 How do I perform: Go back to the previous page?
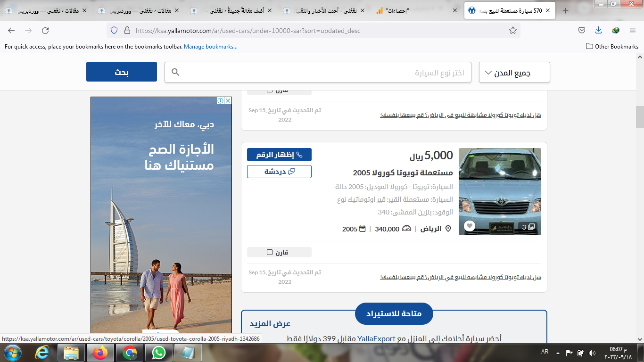tap(11, 31)
